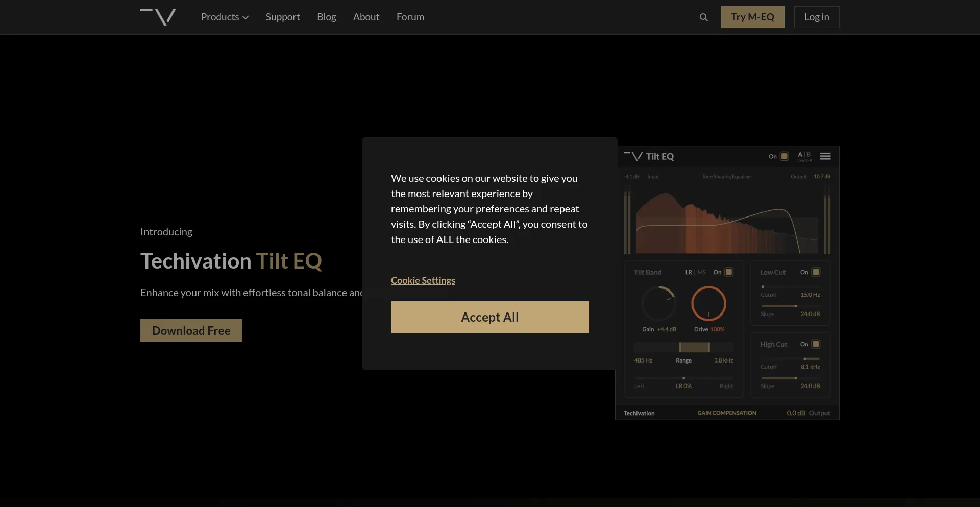Image resolution: width=980 pixels, height=507 pixels.
Task: Go to the Blog page
Action: coord(327,17)
